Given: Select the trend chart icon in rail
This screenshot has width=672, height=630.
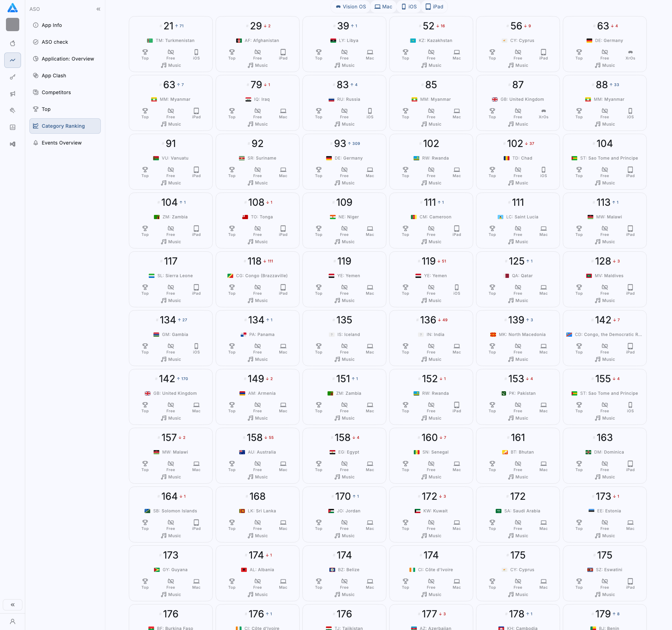Looking at the screenshot, I should coord(13,60).
